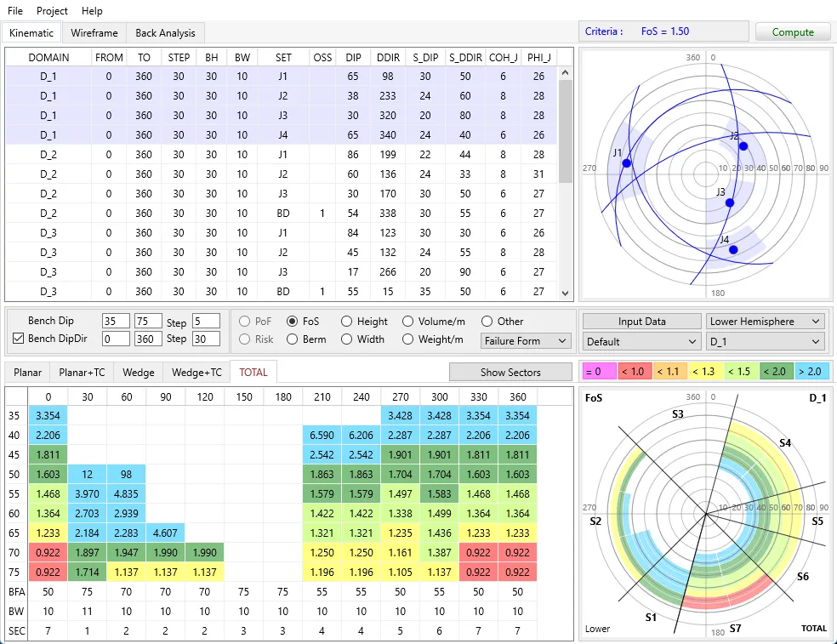The image size is (837, 644).
Task: Click the Bench Dip minimum field
Action: tap(116, 321)
